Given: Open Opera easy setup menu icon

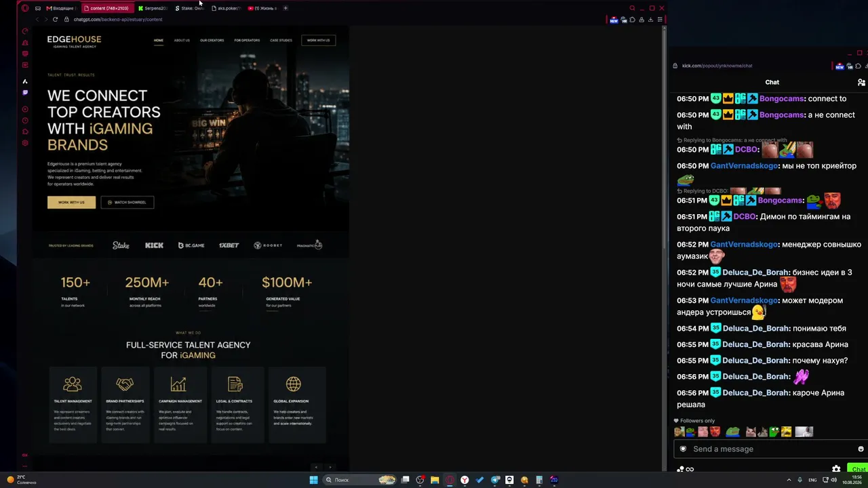Looking at the screenshot, I should coord(660,20).
